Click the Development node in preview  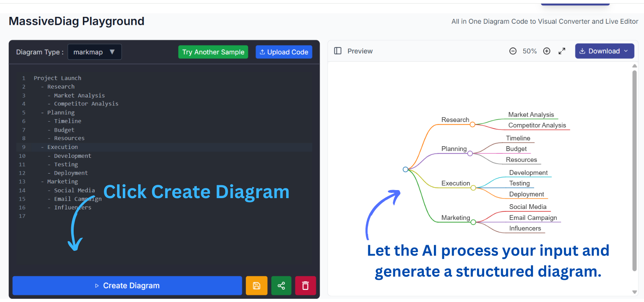coord(528,173)
